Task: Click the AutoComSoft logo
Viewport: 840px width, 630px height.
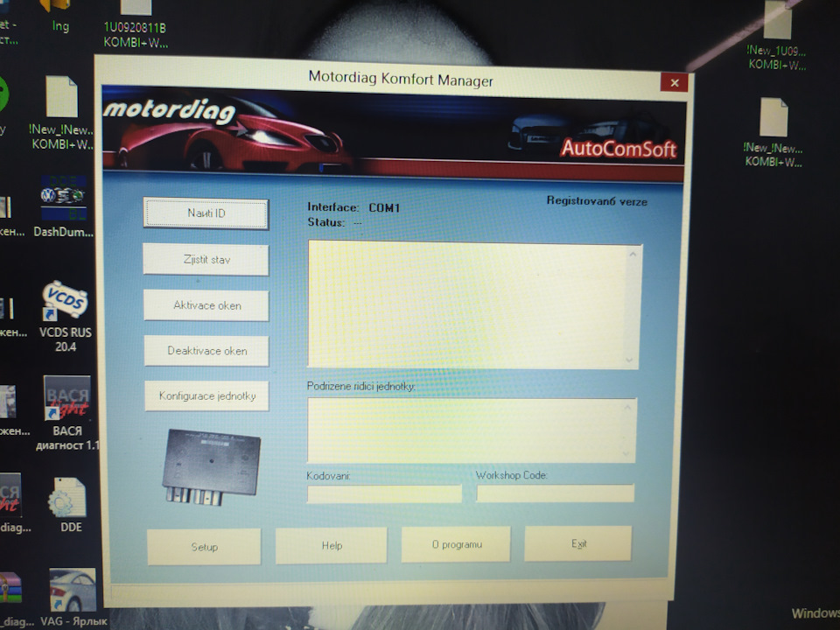Action: click(x=619, y=149)
